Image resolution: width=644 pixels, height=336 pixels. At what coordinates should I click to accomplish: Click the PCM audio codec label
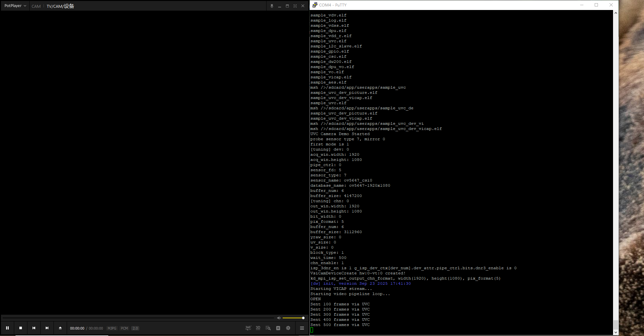(x=124, y=328)
